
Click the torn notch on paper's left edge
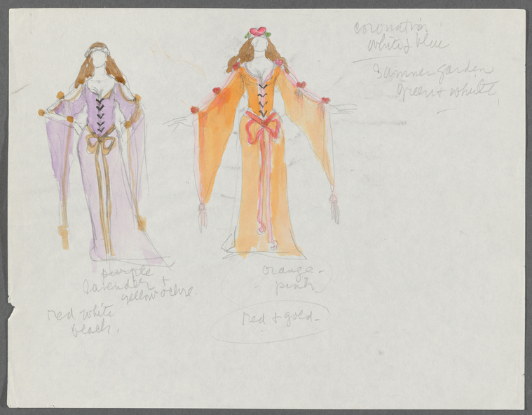pyautogui.click(x=12, y=307)
